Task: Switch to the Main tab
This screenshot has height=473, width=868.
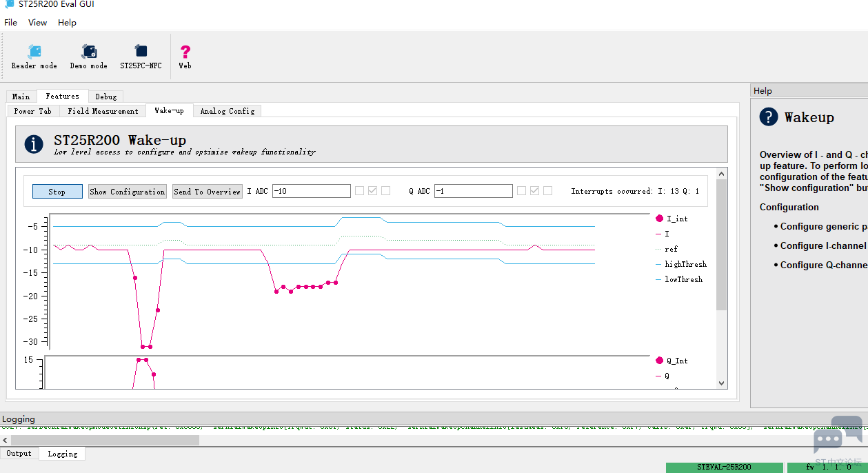Action: [21, 97]
